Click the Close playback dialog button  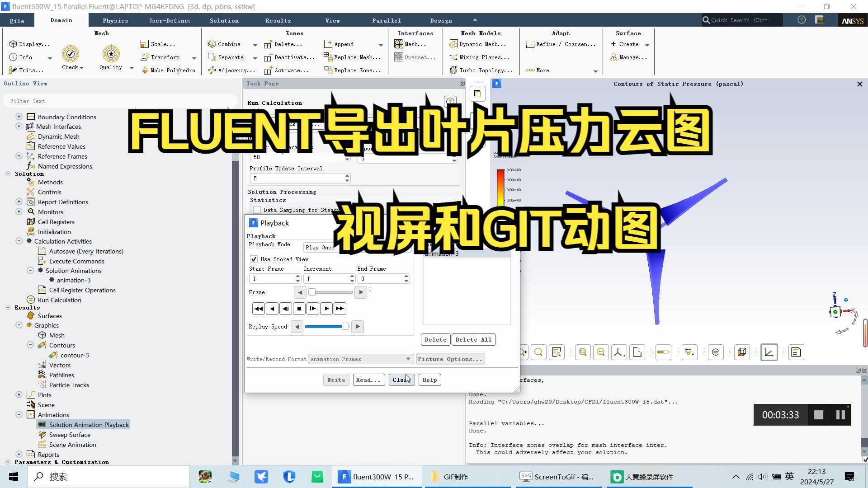(401, 380)
